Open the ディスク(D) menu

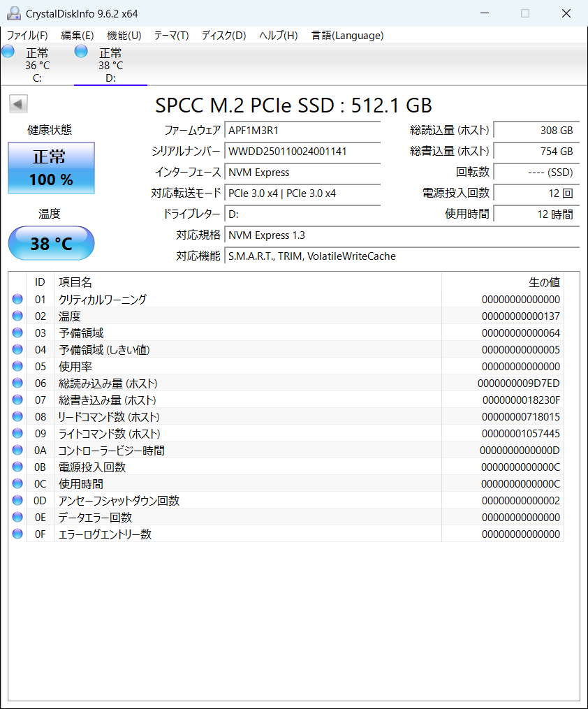point(223,35)
